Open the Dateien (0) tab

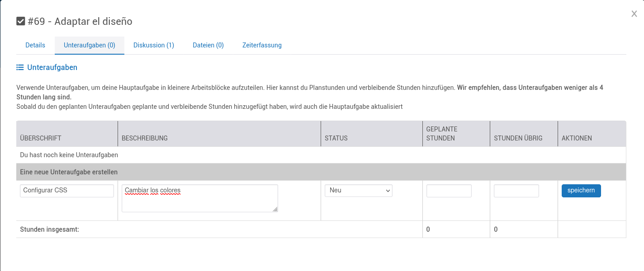(x=208, y=45)
